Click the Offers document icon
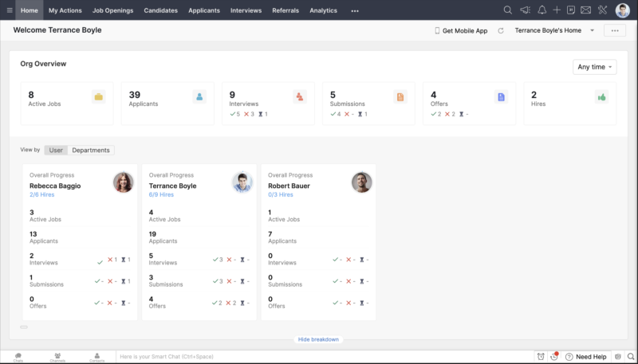 tap(501, 96)
